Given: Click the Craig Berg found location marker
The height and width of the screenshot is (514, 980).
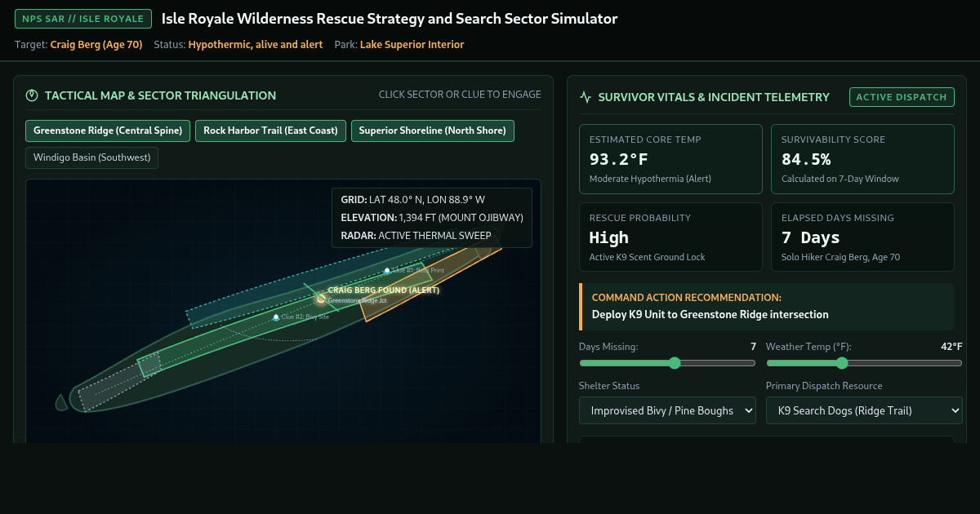Looking at the screenshot, I should click(x=321, y=299).
